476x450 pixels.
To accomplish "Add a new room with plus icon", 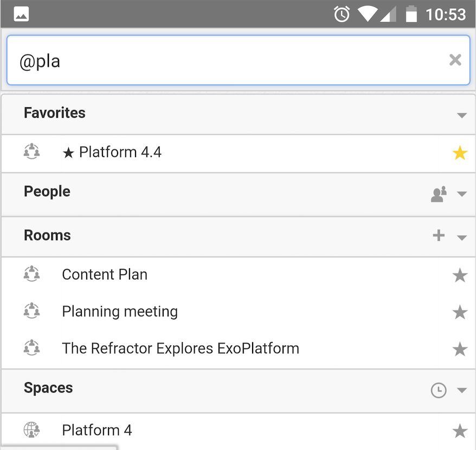I will coord(439,235).
